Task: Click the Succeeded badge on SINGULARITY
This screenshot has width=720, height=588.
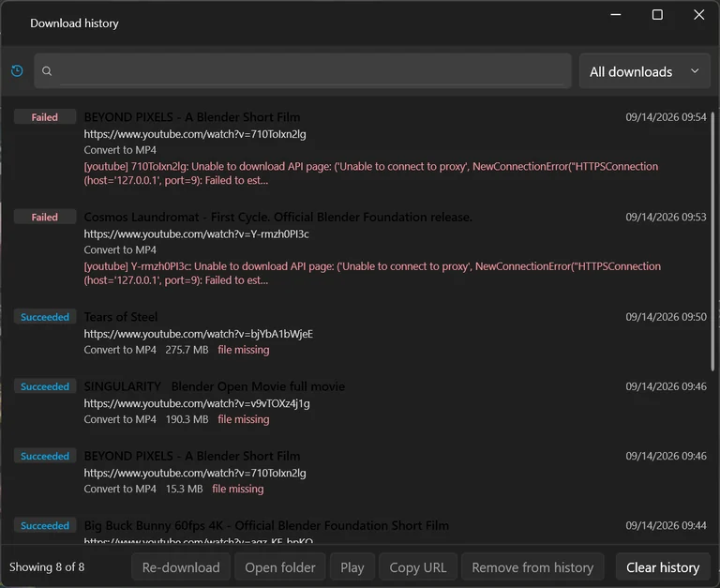Action: (x=45, y=386)
